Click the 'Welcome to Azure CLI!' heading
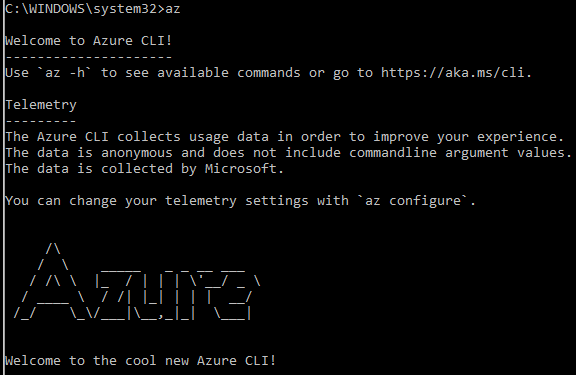Viewport: 576px width, 375px height. 89,40
